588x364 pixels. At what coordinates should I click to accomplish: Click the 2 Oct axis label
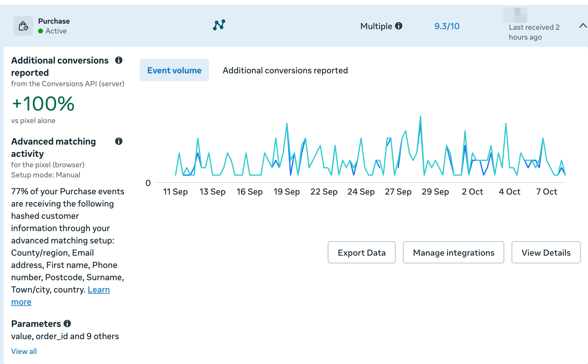472,192
